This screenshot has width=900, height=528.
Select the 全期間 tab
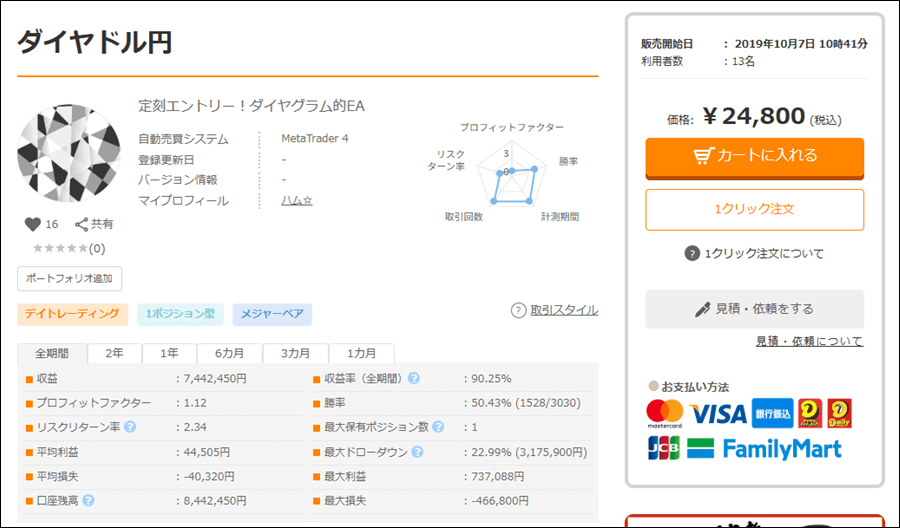52,353
